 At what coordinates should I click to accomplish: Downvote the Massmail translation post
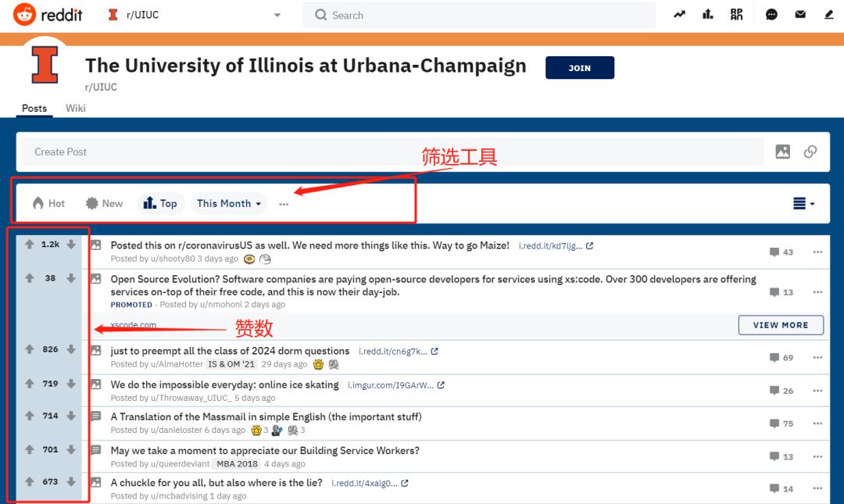[x=71, y=416]
